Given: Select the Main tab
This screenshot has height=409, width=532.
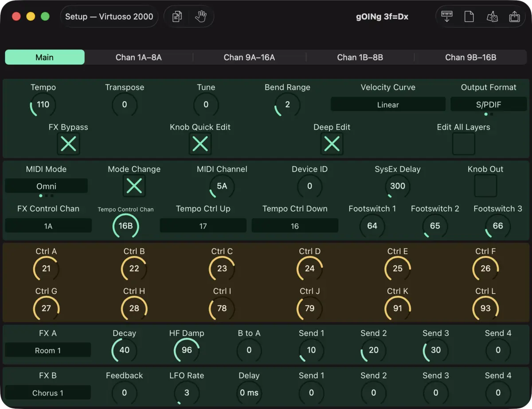Looking at the screenshot, I should pyautogui.click(x=44, y=57).
